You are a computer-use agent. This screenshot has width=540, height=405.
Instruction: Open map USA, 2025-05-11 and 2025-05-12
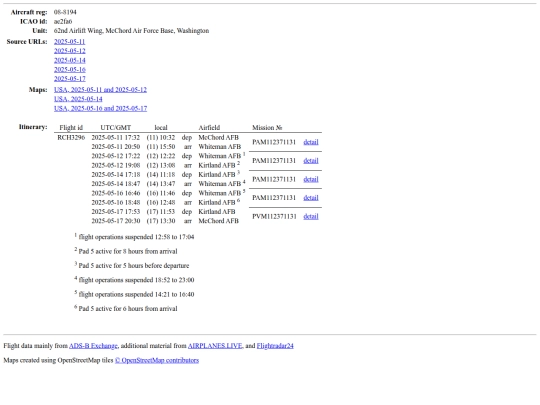100,90
